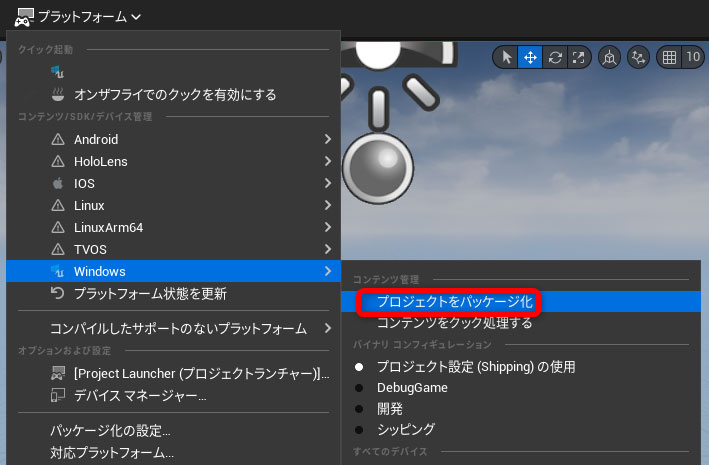Open the IOS platform submenu
This screenshot has height=465, width=709.
click(x=173, y=183)
